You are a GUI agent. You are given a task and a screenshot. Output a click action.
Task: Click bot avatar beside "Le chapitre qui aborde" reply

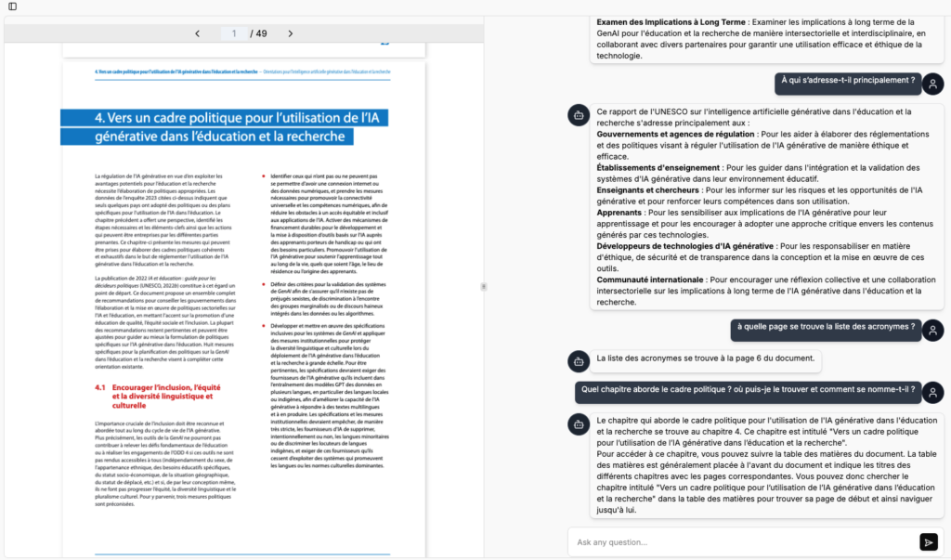pos(578,424)
